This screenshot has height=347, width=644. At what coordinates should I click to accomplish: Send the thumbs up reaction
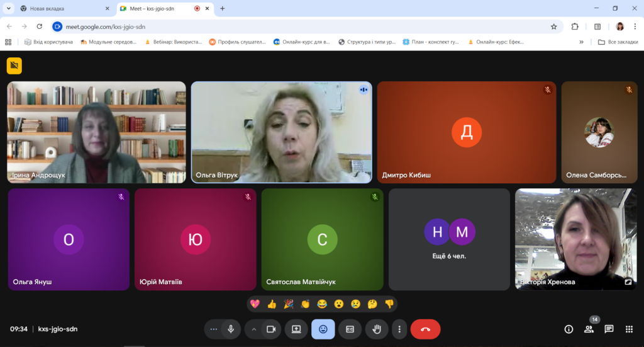pos(272,304)
